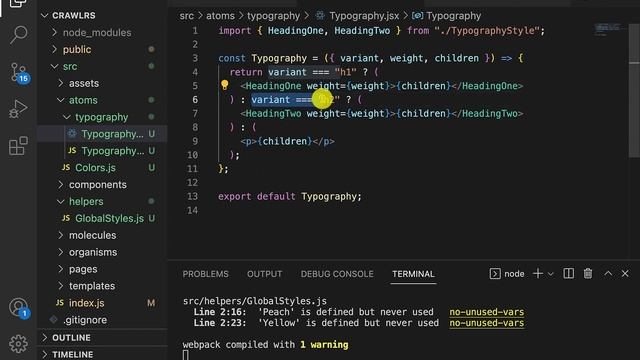640x360 pixels.
Task: Open Source Control view with 15 changes
Action: [x=18, y=73]
